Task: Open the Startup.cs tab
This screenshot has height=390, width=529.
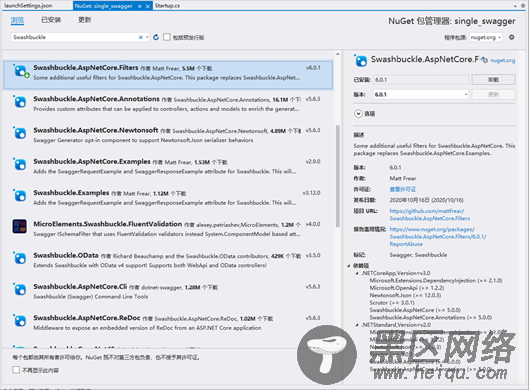Action: coord(168,6)
